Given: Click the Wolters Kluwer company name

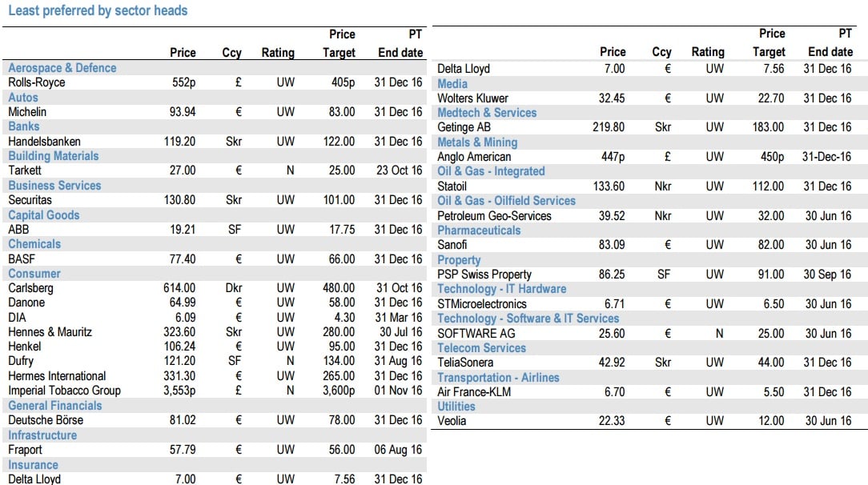Looking at the screenshot, I should 472,98.
